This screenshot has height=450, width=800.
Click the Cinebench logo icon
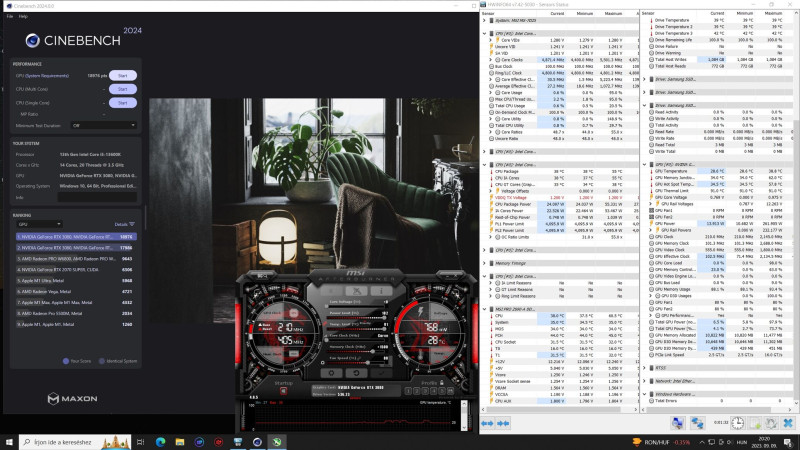(33, 40)
